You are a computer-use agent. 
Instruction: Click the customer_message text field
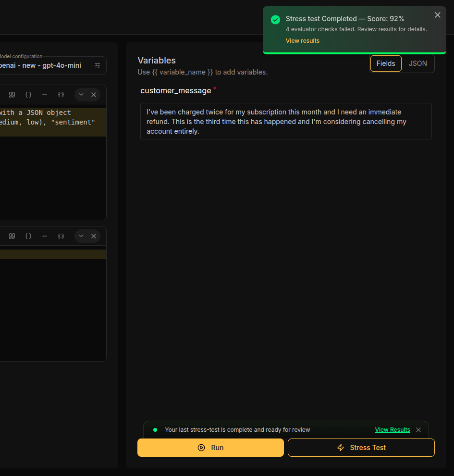click(286, 121)
